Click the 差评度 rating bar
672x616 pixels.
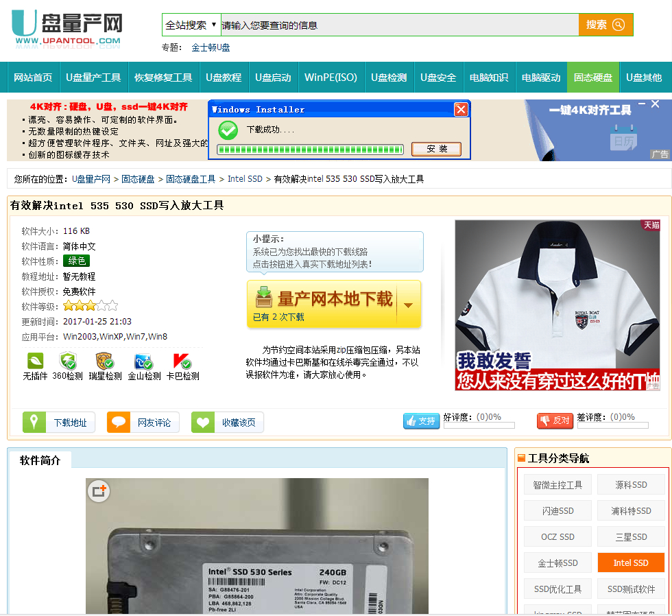[613, 425]
